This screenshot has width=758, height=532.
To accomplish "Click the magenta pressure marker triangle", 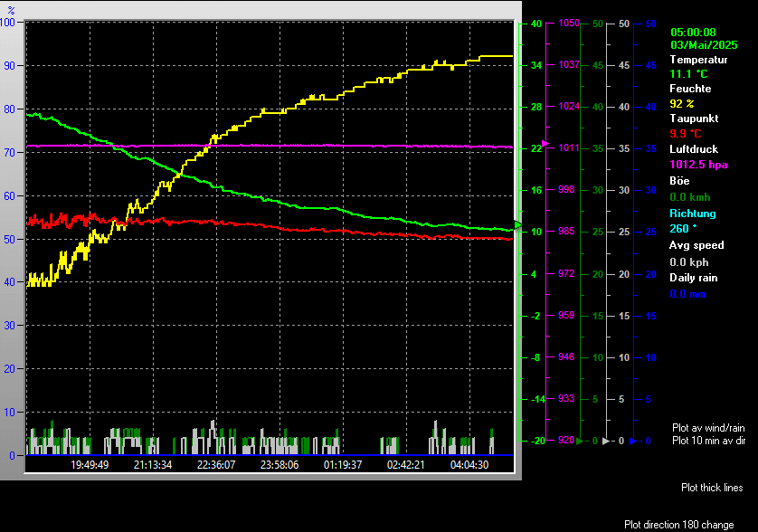I will click(x=545, y=144).
